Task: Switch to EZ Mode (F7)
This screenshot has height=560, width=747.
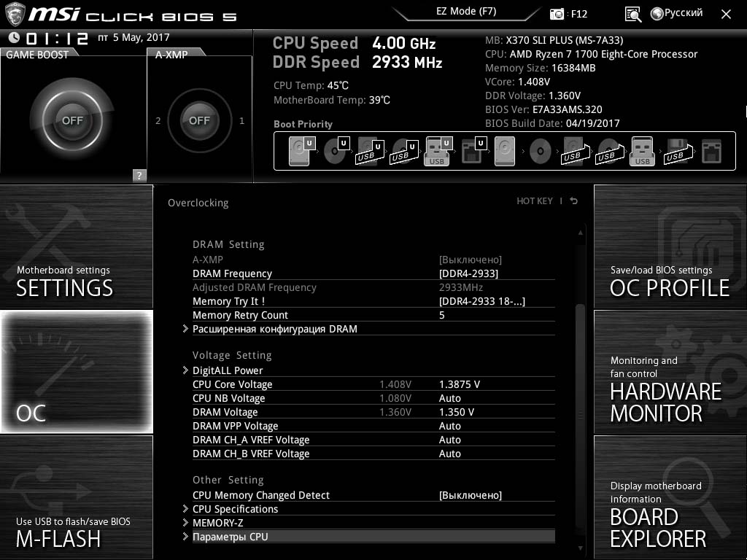Action: (466, 12)
